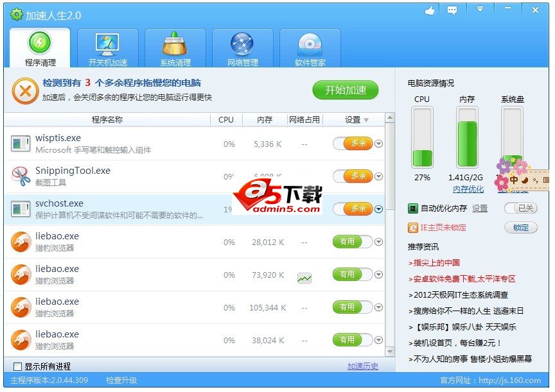The image size is (555, 392).
Task: Open news link 搜房给你不一样的人生 逃避末日
Action: (468, 311)
